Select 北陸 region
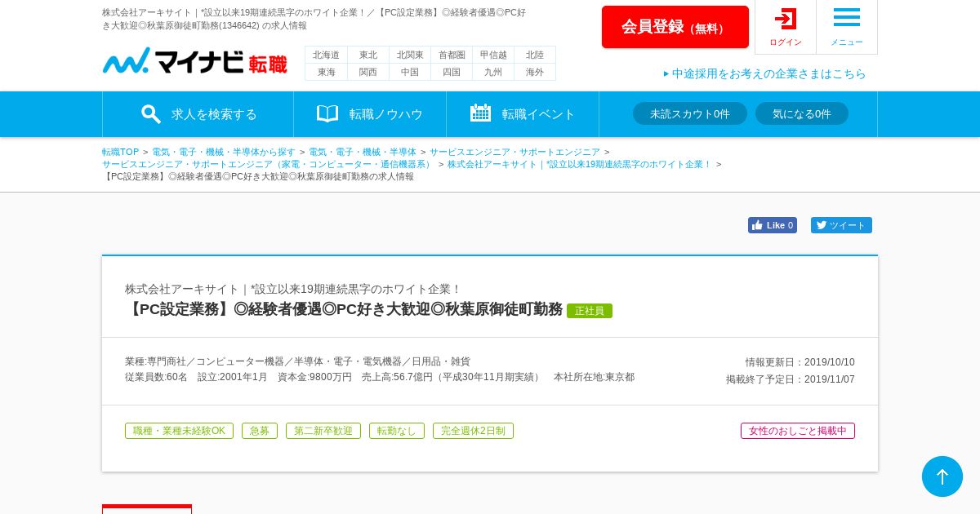The width and height of the screenshot is (980, 514). click(535, 55)
